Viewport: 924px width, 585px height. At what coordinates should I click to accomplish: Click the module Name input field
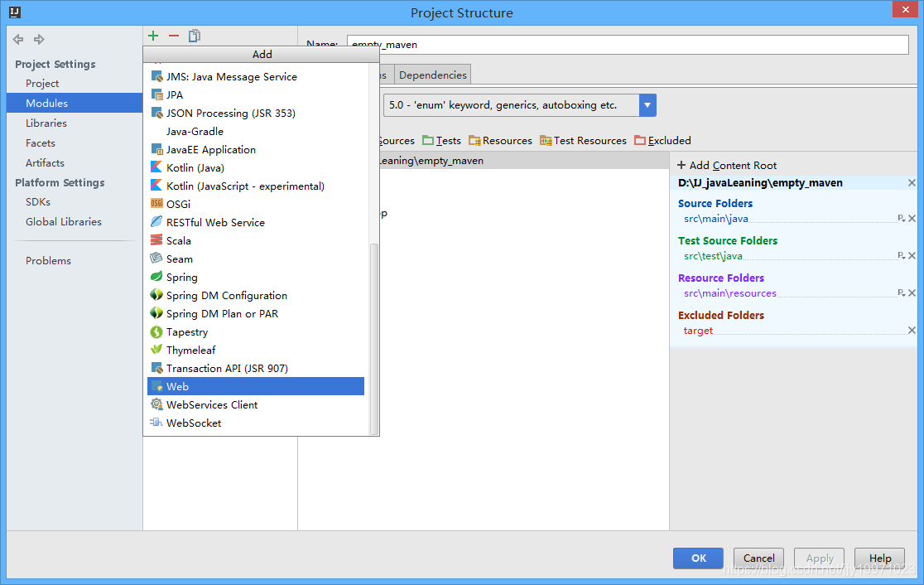[x=628, y=45]
